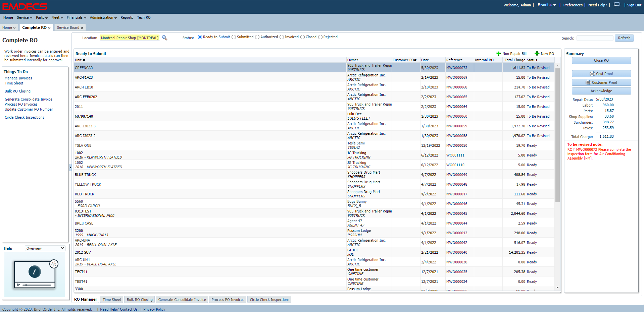Open the Service menu dropdown
Viewport: 644px width, 312px height.
click(x=24, y=17)
